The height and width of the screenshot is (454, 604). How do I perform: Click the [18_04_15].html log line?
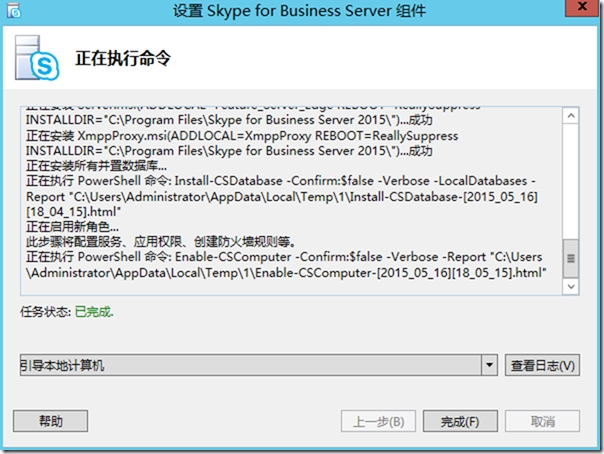point(73,211)
